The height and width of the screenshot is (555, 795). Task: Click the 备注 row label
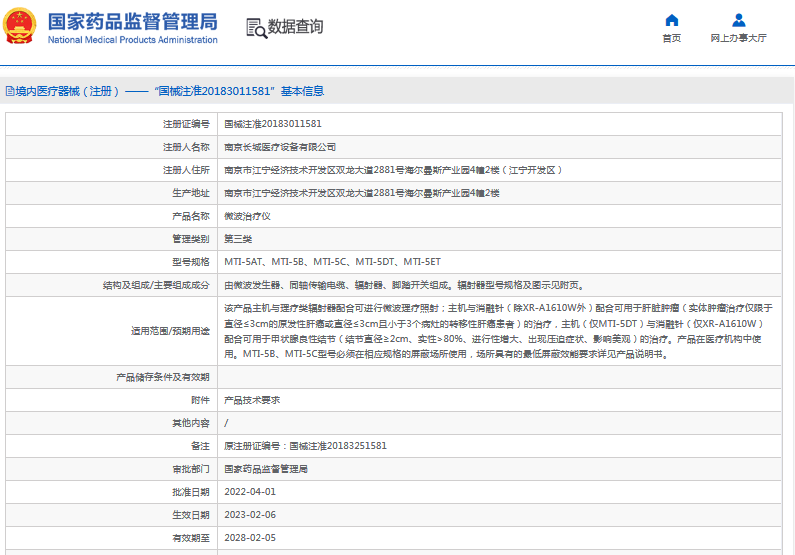point(200,446)
